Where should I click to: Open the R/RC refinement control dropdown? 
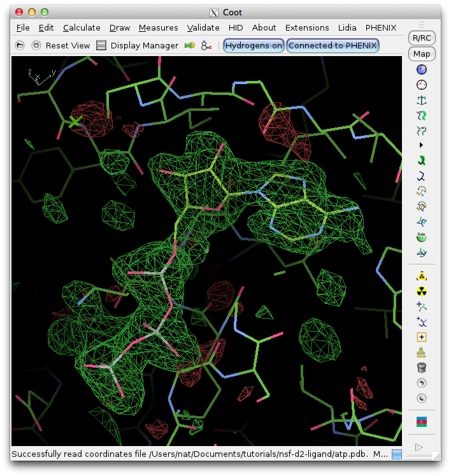tap(422, 38)
